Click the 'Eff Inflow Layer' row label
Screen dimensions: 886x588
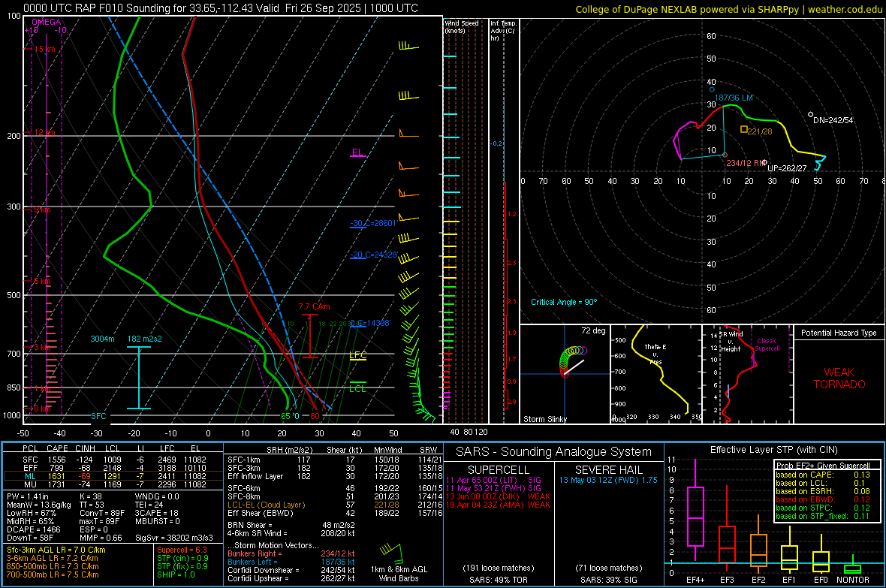click(255, 476)
